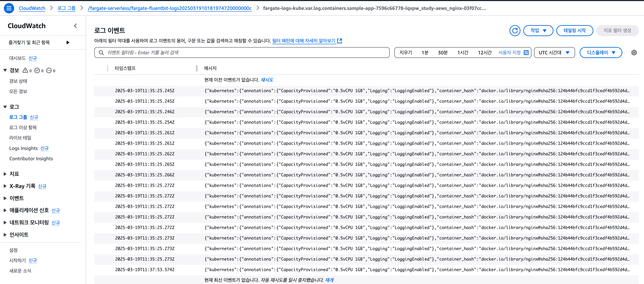Image resolution: width=644 pixels, height=284 pixels.
Task: Collapse the CloudWatch sidebar with the arrow
Action: pyautogui.click(x=75, y=26)
